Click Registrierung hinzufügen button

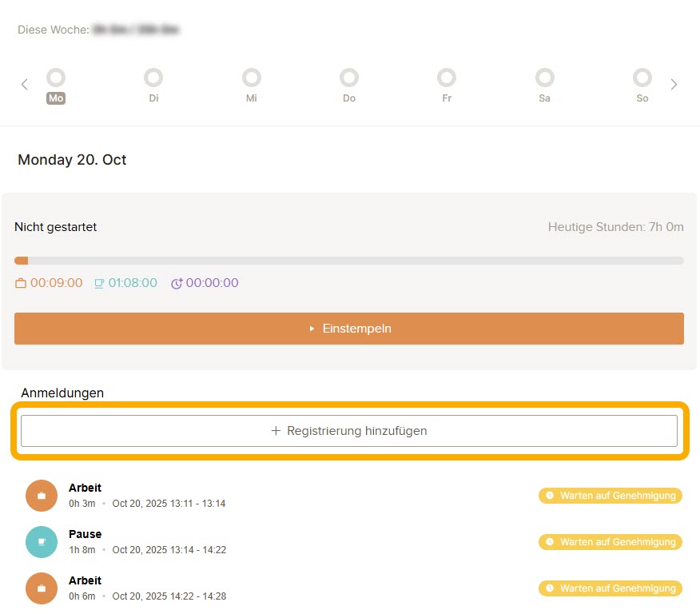(x=349, y=431)
